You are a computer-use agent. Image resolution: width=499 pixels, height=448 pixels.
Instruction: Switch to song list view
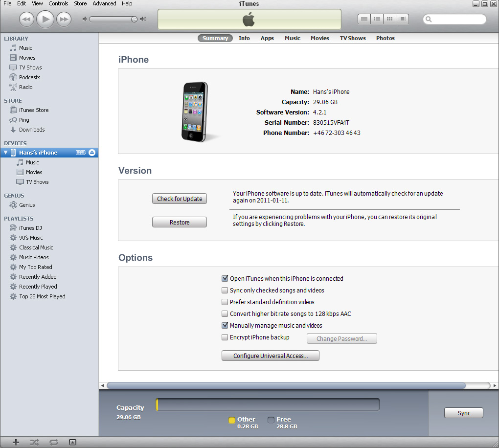(x=364, y=19)
